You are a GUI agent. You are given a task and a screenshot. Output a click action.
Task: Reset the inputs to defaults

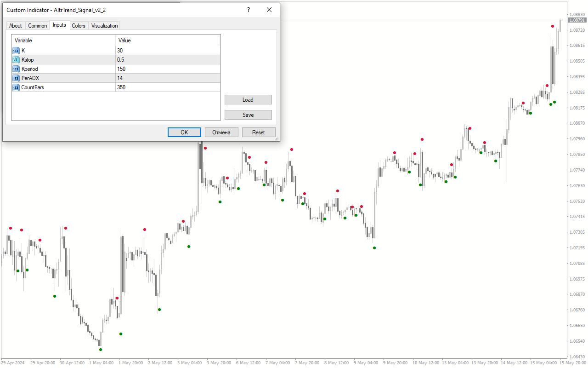[x=259, y=132]
